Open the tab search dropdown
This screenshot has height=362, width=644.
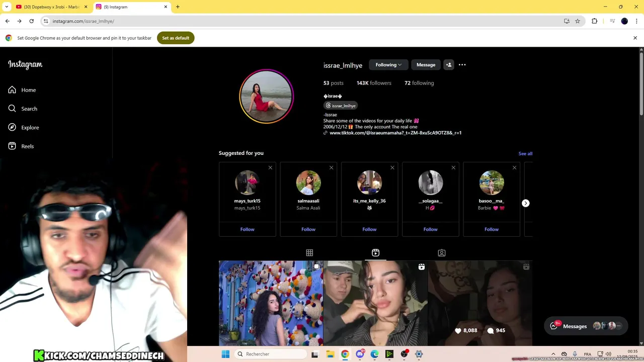tap(7, 7)
